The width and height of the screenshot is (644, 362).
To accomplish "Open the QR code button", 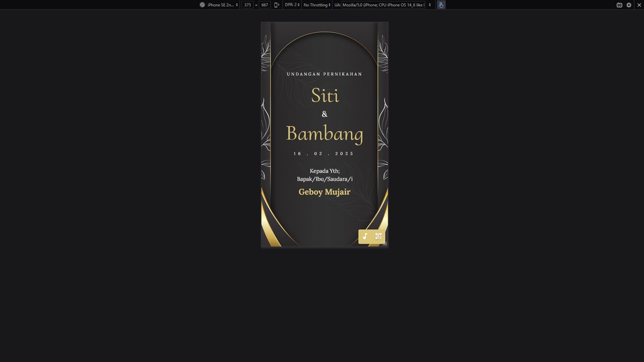I will pos(378,236).
